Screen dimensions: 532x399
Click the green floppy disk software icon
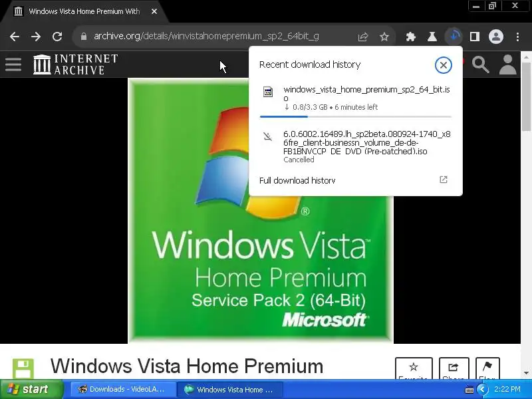[x=23, y=368]
